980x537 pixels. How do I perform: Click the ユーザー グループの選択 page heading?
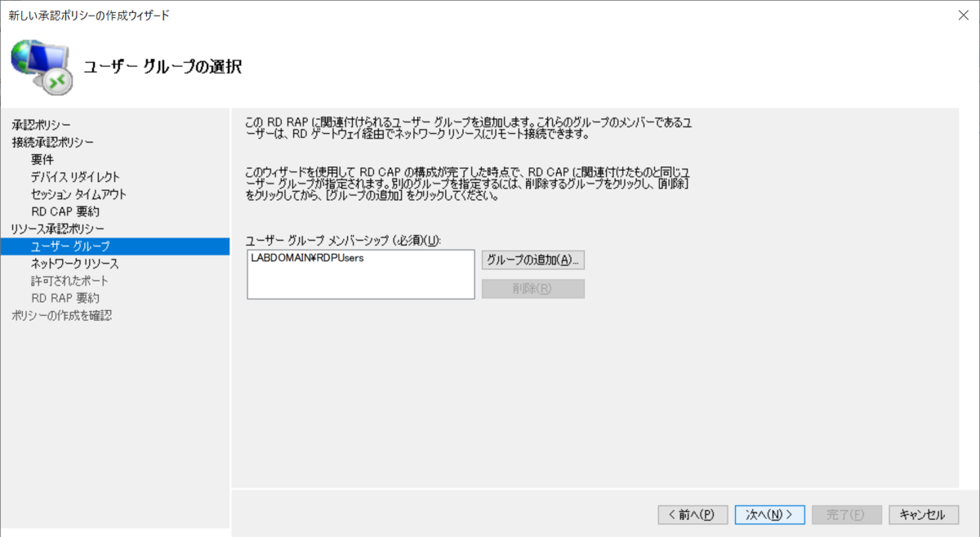tap(163, 67)
